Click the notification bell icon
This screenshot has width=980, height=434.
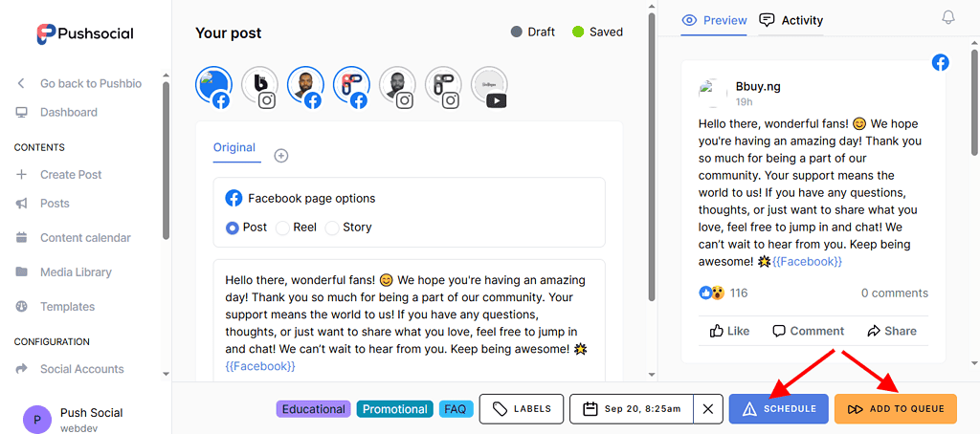pyautogui.click(x=948, y=18)
